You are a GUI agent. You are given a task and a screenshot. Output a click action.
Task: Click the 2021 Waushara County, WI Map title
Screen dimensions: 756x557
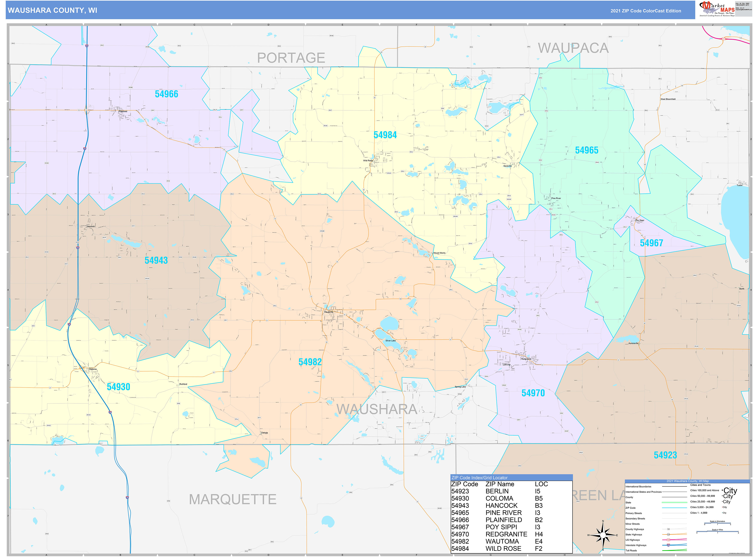click(688, 481)
